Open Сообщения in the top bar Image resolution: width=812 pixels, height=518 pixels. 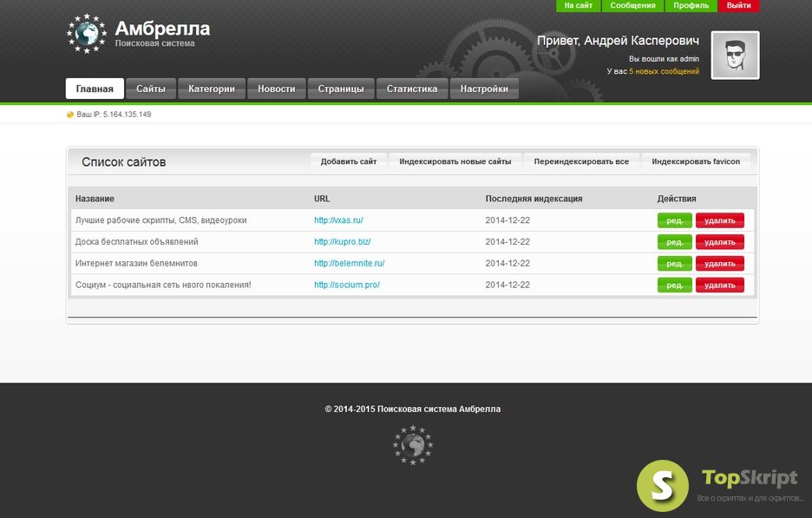point(632,6)
